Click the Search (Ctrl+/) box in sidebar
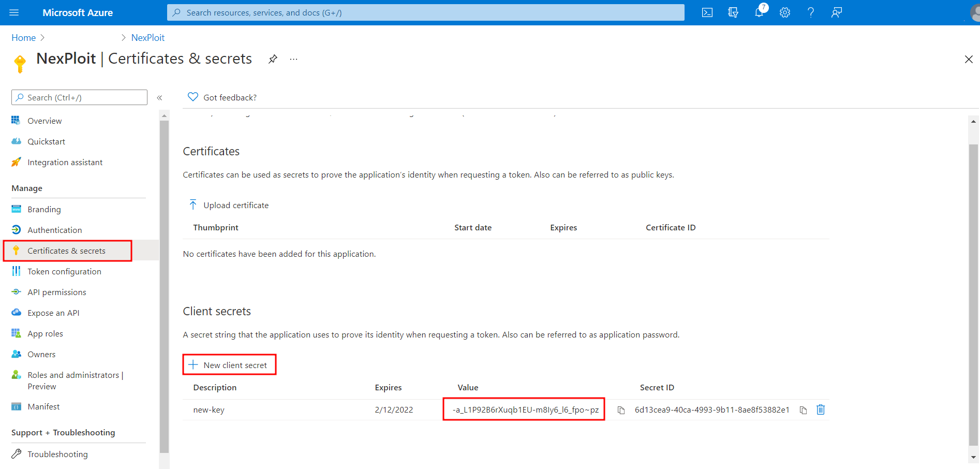This screenshot has width=980, height=469. (x=79, y=97)
